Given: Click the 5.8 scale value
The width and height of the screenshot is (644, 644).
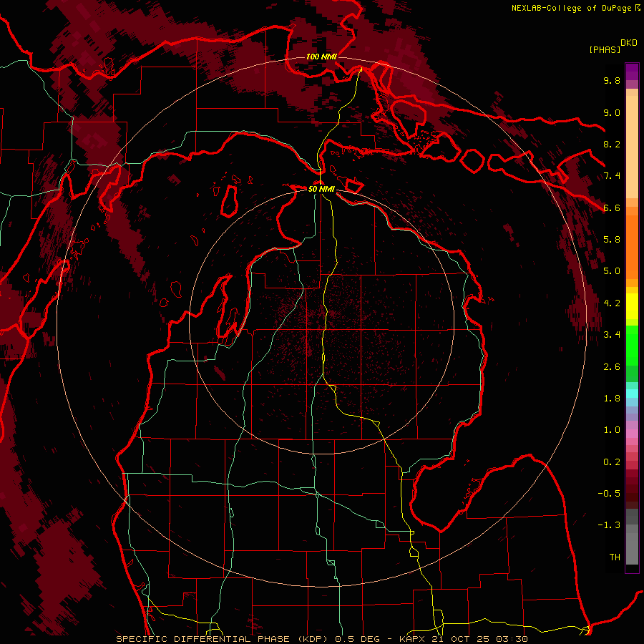Looking at the screenshot, I should tap(612, 240).
